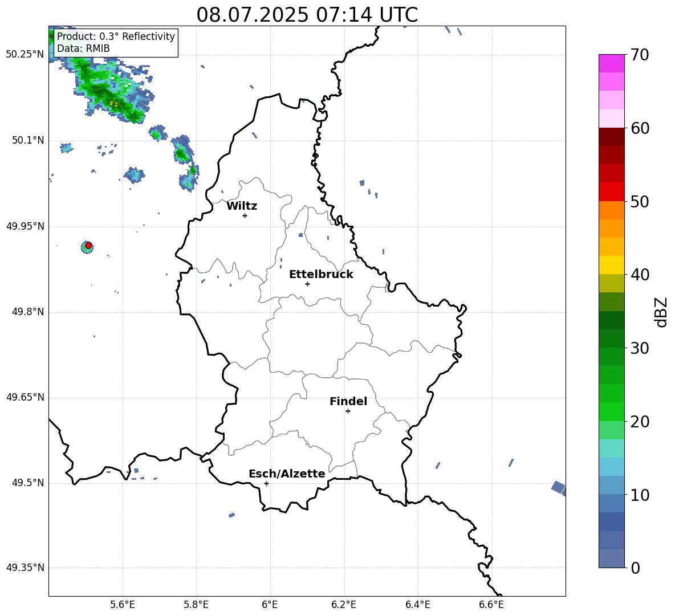
Task: Click the colorbar tick value 30
Action: pos(640,348)
